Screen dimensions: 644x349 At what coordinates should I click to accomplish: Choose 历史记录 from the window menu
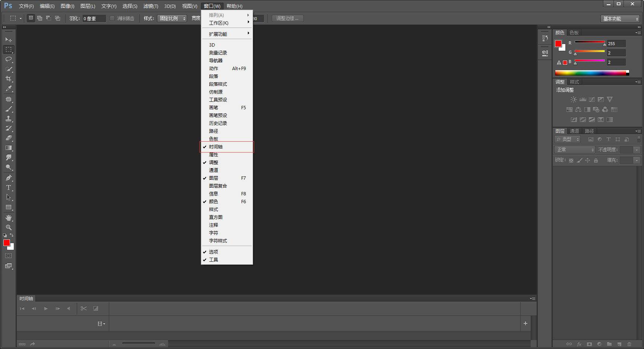(x=227, y=123)
